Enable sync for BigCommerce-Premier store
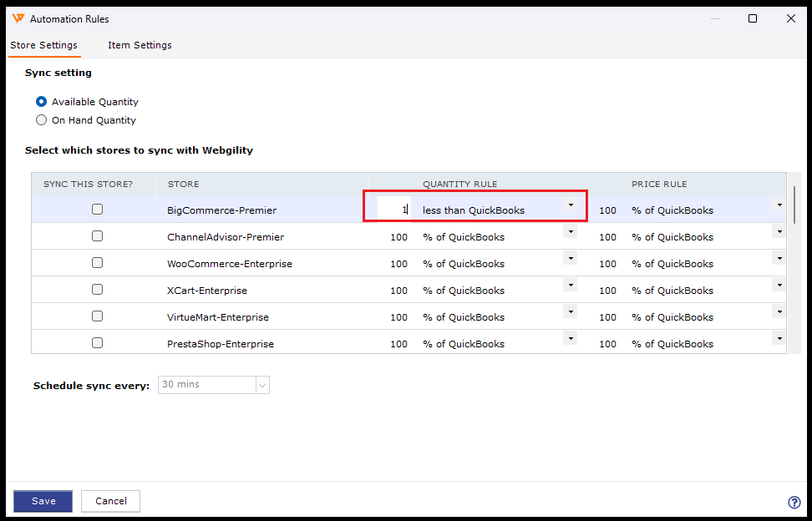Screen dimensions: 812x521 point(97,210)
